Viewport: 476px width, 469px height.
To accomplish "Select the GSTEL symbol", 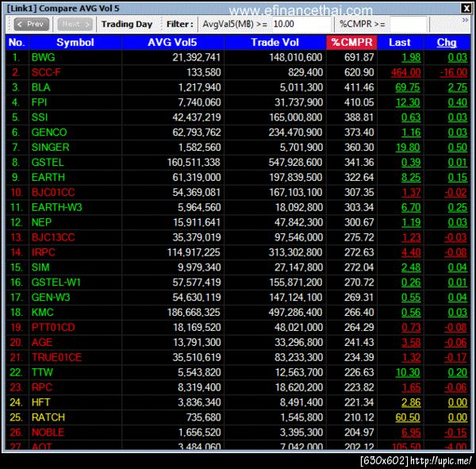I will click(48, 162).
